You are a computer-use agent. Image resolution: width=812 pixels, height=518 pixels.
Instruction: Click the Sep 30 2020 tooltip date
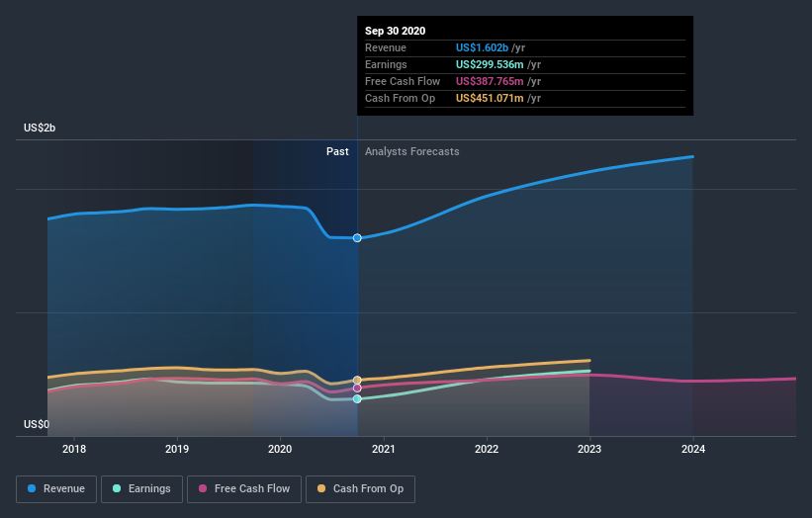pos(396,31)
